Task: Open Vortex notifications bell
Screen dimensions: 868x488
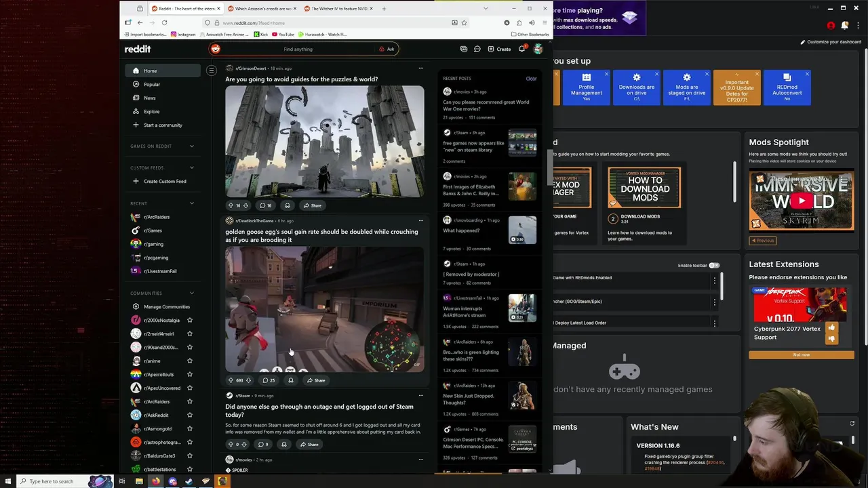Action: pos(845,26)
